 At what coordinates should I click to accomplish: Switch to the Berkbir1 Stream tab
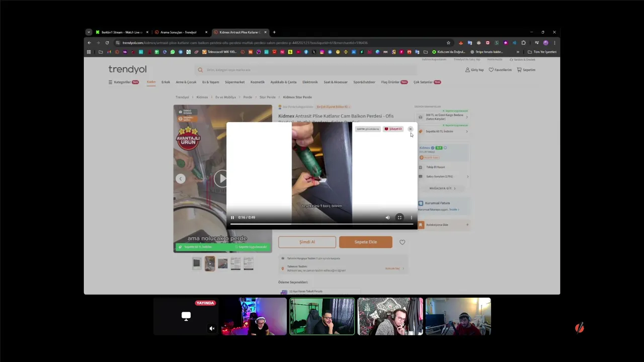click(x=122, y=32)
